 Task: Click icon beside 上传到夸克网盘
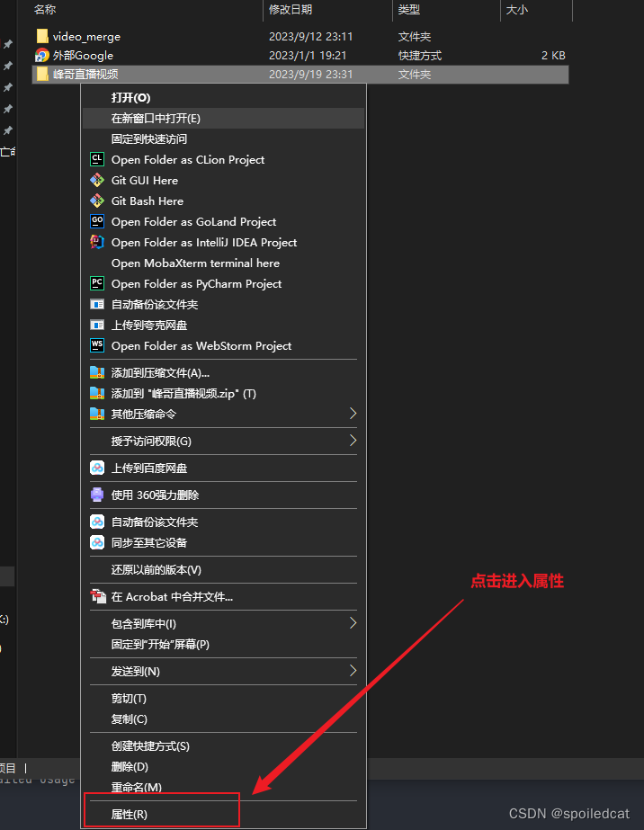click(x=97, y=325)
